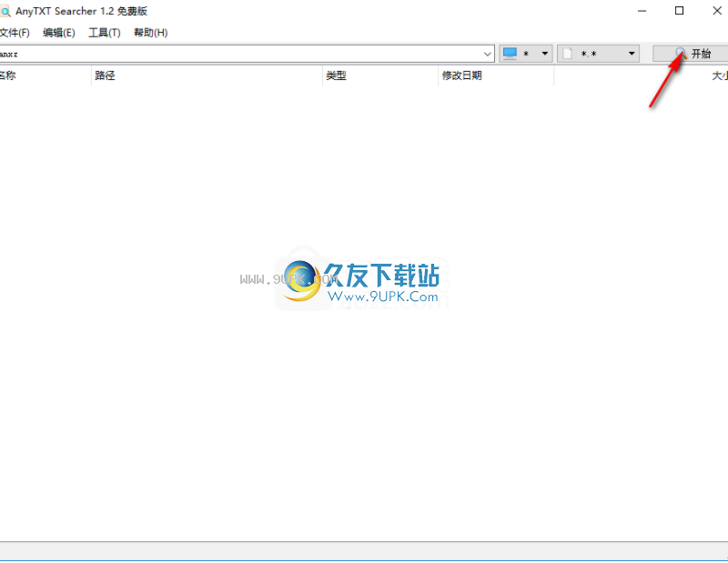Sort results by 修改日期 column

pyautogui.click(x=496, y=75)
